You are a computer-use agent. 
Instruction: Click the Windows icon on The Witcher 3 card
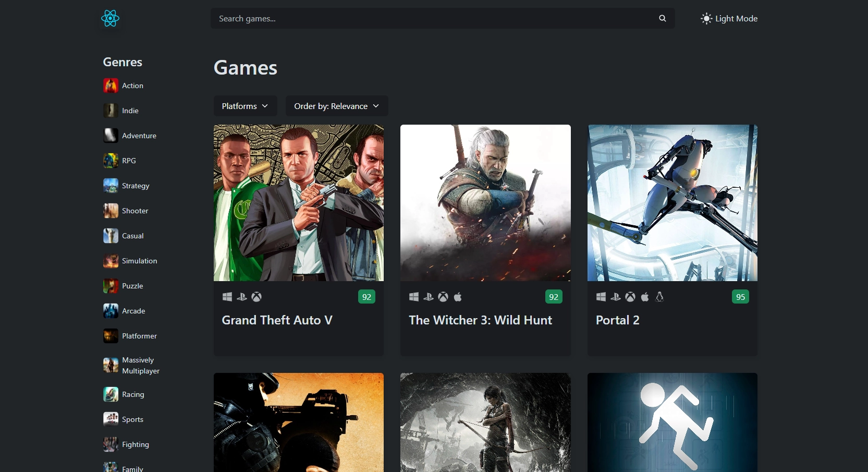tap(414, 297)
